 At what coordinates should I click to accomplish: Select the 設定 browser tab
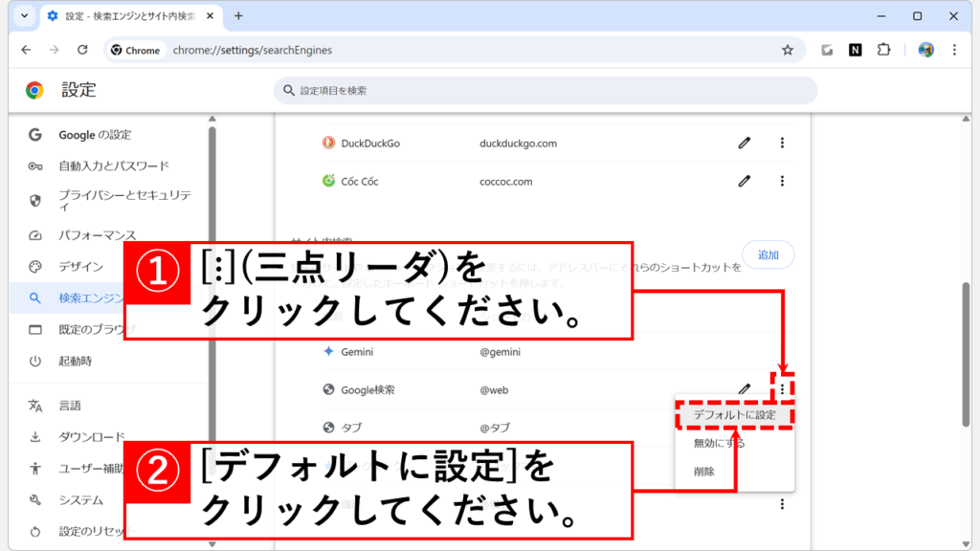(x=130, y=16)
